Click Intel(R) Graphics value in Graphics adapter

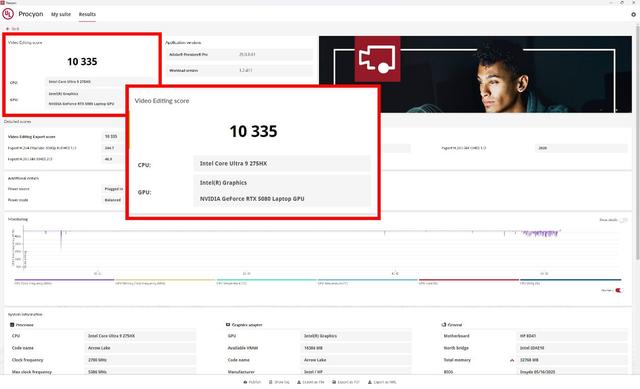tap(356, 336)
